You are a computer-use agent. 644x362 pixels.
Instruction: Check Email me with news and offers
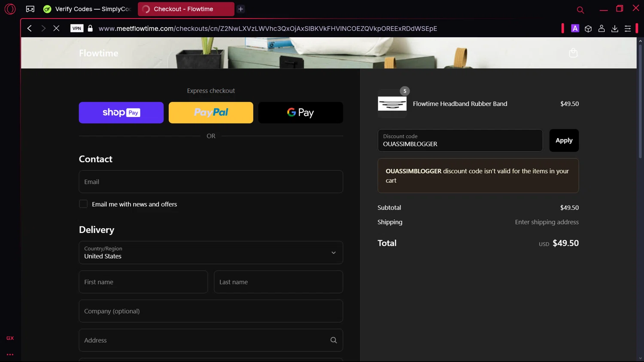point(83,204)
